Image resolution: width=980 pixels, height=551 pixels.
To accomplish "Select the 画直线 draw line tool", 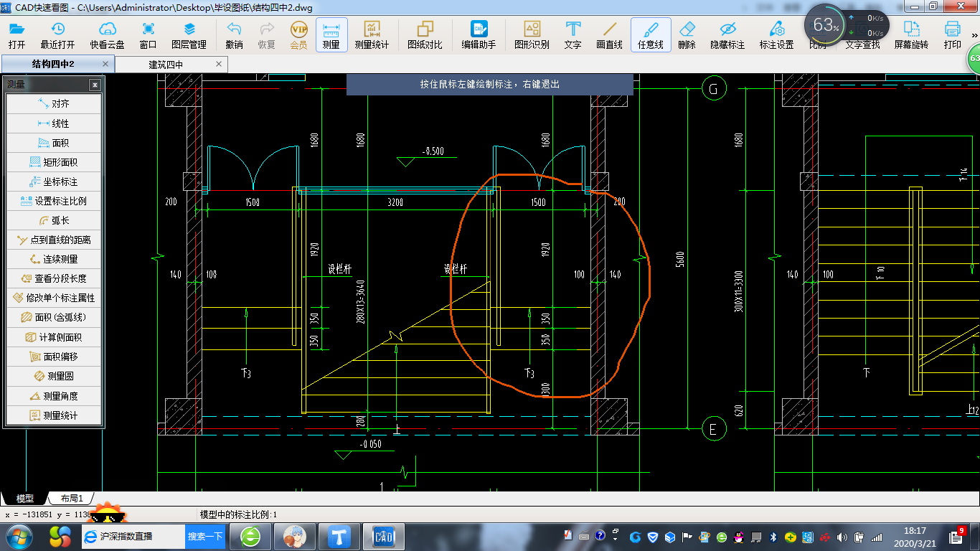I will [610, 35].
